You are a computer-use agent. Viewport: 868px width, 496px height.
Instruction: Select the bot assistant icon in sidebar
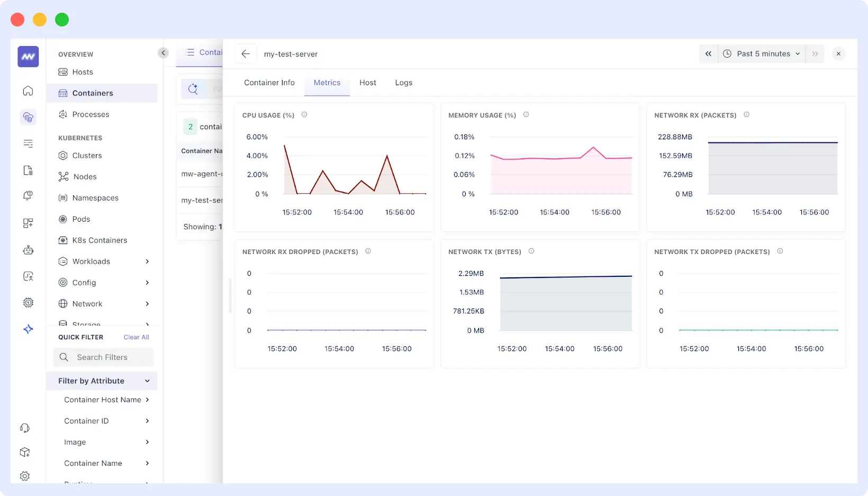point(28,249)
